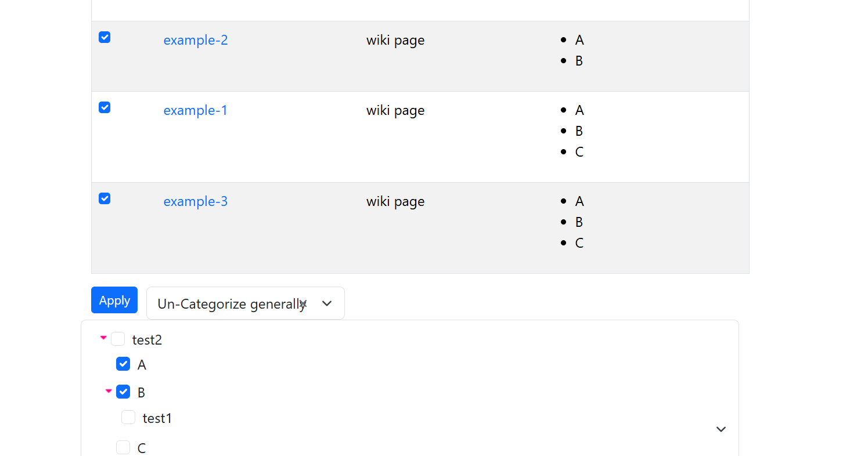Check category C in the tree
The height and width of the screenshot is (456, 868).
point(123,447)
